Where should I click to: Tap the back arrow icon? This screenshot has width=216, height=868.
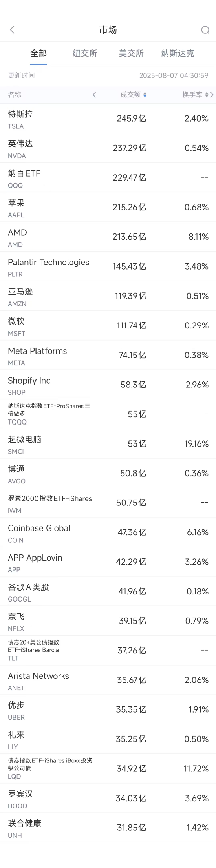click(x=12, y=29)
